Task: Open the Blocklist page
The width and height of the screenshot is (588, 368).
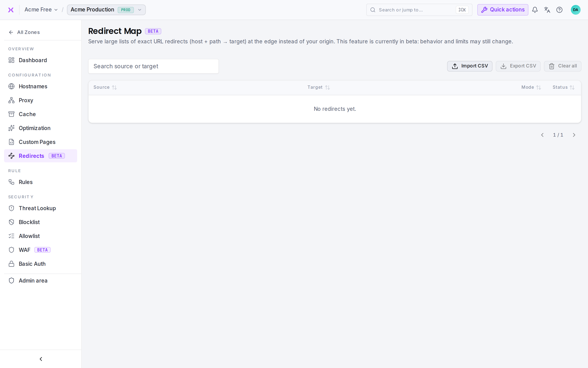Action: 41,222
